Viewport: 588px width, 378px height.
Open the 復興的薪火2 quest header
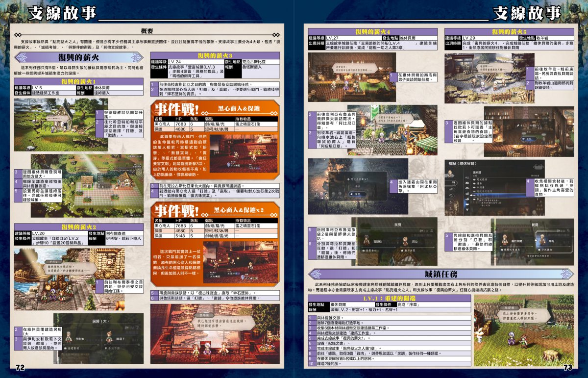point(78,227)
